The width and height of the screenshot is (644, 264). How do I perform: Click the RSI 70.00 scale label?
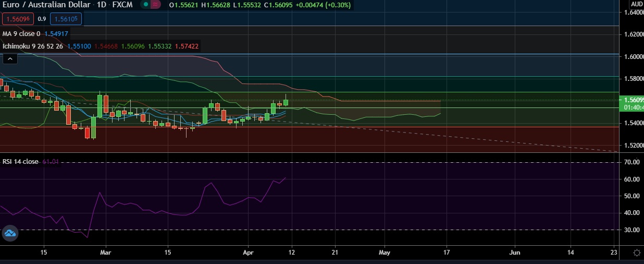coord(632,163)
